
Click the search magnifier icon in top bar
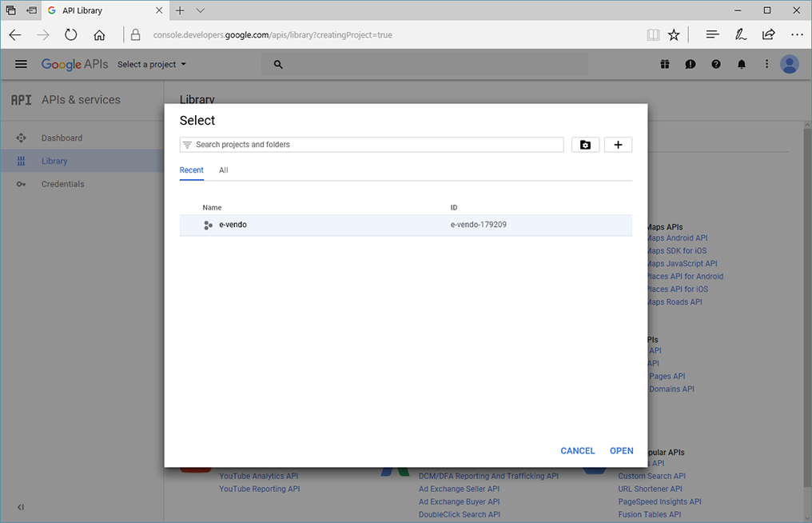tap(278, 65)
